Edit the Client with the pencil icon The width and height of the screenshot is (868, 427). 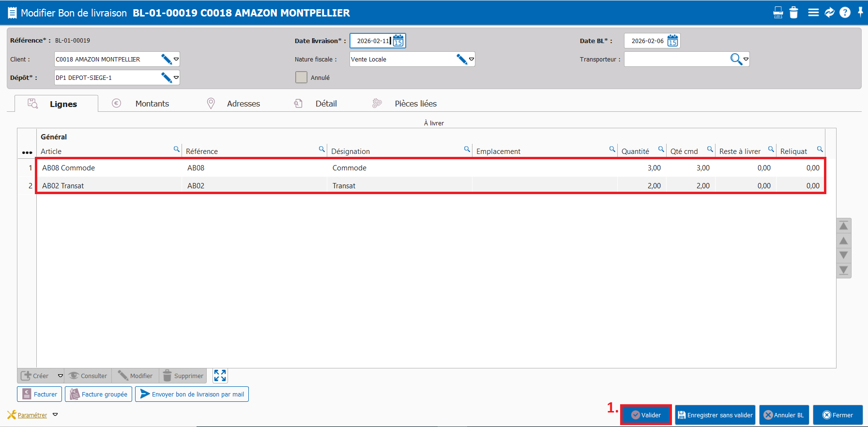pos(166,59)
